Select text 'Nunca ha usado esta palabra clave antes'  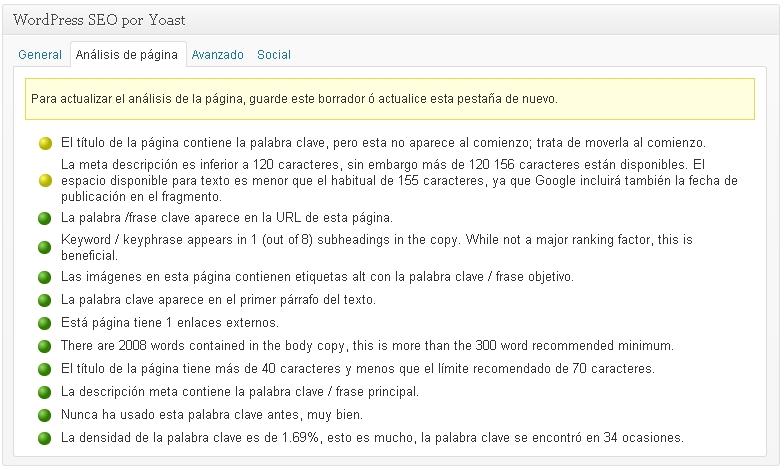[180, 415]
